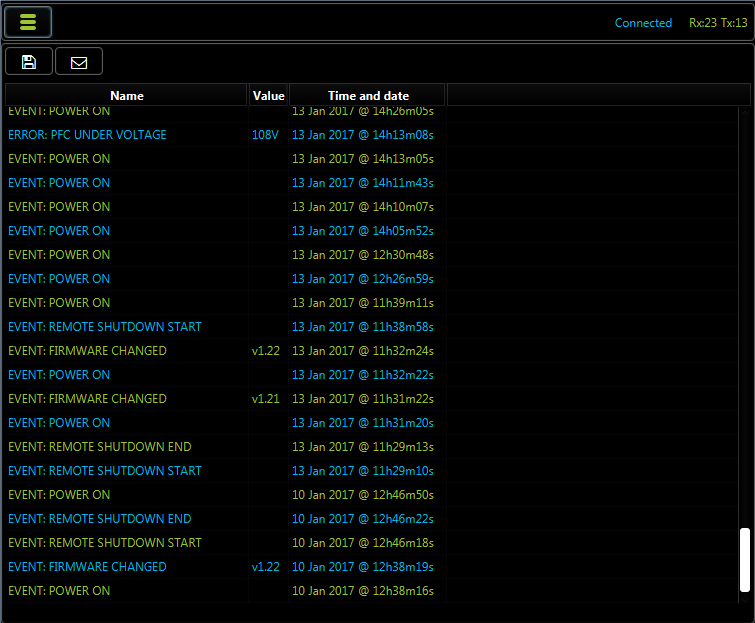Viewport: 755px width, 623px height.
Task: Click the scrollbar up arrow
Action: pos(745,112)
